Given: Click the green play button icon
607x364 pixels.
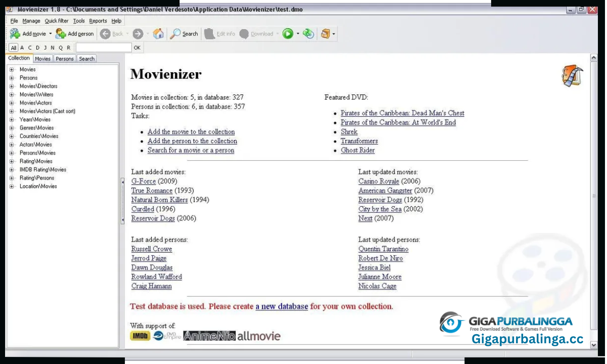Looking at the screenshot, I should pos(288,34).
